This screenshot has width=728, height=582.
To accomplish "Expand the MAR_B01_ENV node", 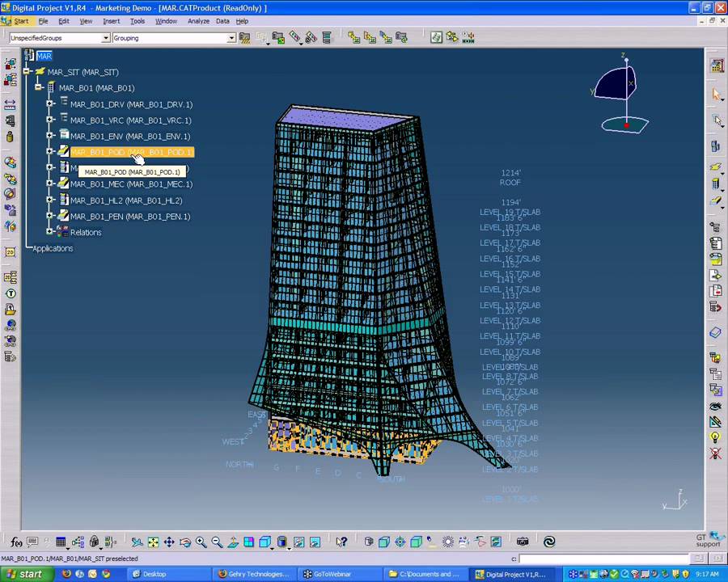I will 49,136.
